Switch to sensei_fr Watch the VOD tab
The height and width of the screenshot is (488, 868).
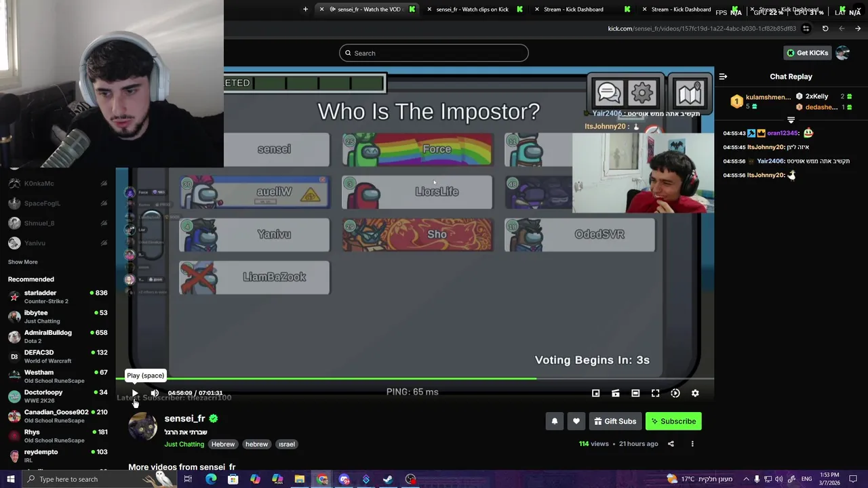(x=366, y=9)
